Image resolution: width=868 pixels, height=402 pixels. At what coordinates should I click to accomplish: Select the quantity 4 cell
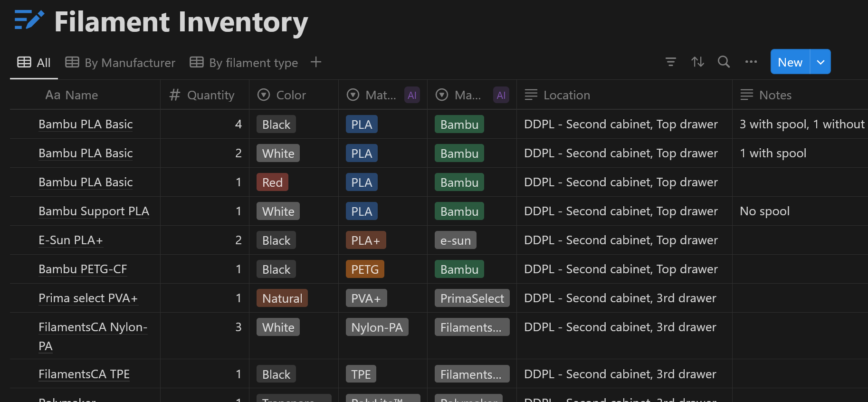pos(205,124)
